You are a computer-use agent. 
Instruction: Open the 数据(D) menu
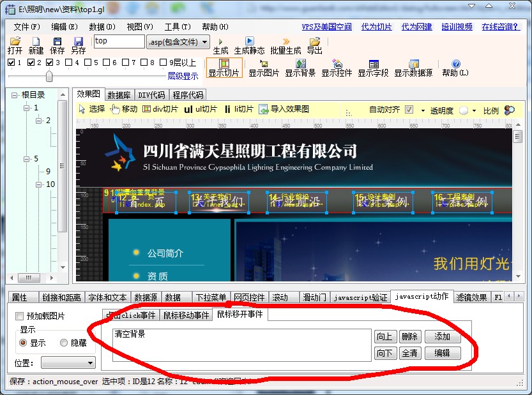(102, 27)
